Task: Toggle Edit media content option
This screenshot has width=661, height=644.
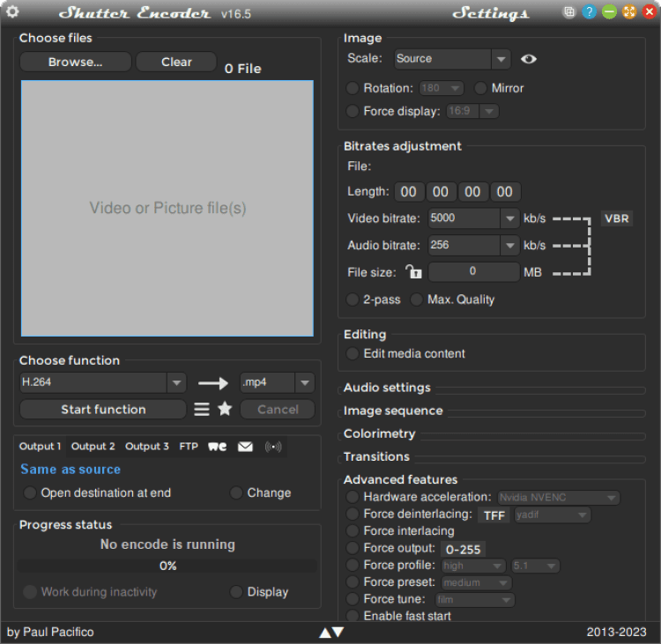Action: pyautogui.click(x=353, y=353)
